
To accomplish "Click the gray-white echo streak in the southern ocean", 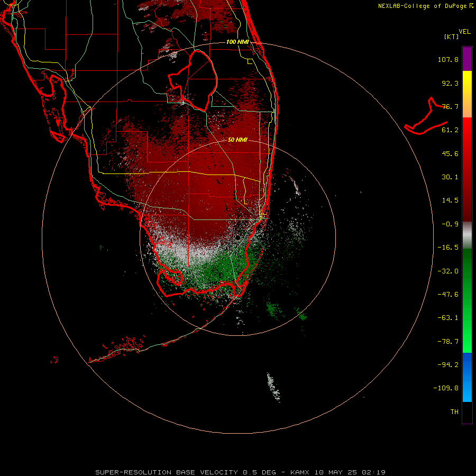I will pos(273,387).
